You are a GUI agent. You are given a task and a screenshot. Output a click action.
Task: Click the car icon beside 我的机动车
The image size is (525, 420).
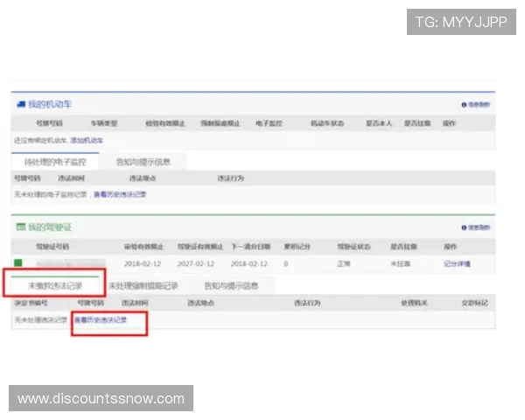click(21, 104)
